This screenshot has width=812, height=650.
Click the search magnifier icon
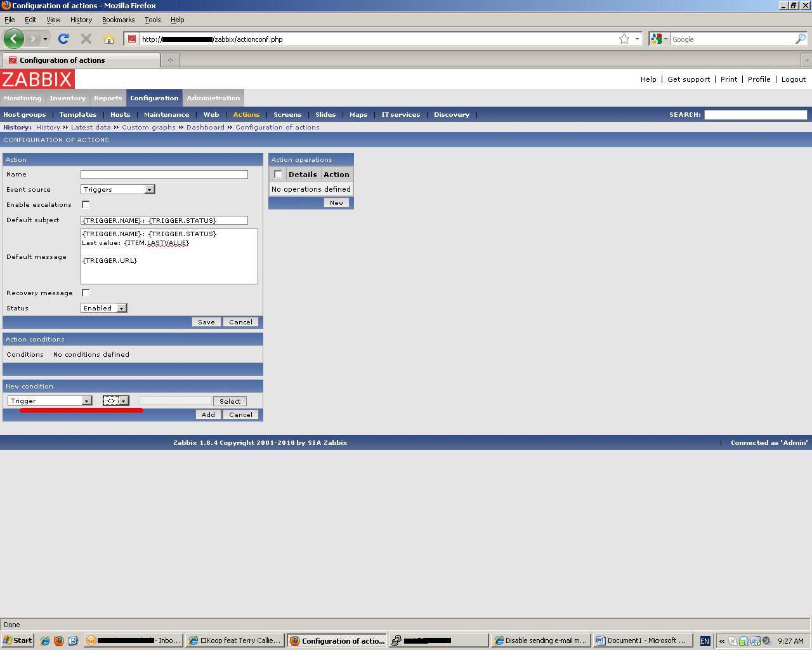[x=801, y=39]
